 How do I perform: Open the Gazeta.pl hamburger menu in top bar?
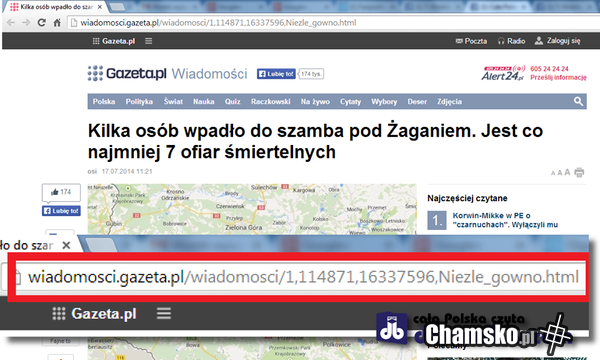coord(148,41)
